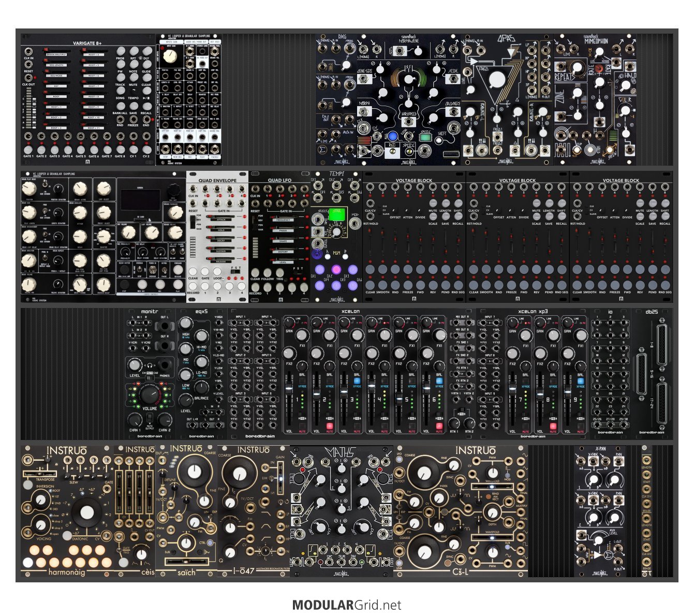Click the LEVEL knob on monitr
Screen dimensions: 694x616
[x=135, y=364]
